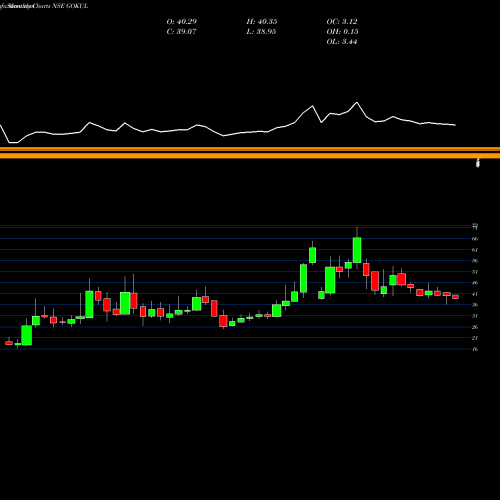The height and width of the screenshot is (500, 500).
Task: Select the 46 price axis label
Action: click(475, 283)
